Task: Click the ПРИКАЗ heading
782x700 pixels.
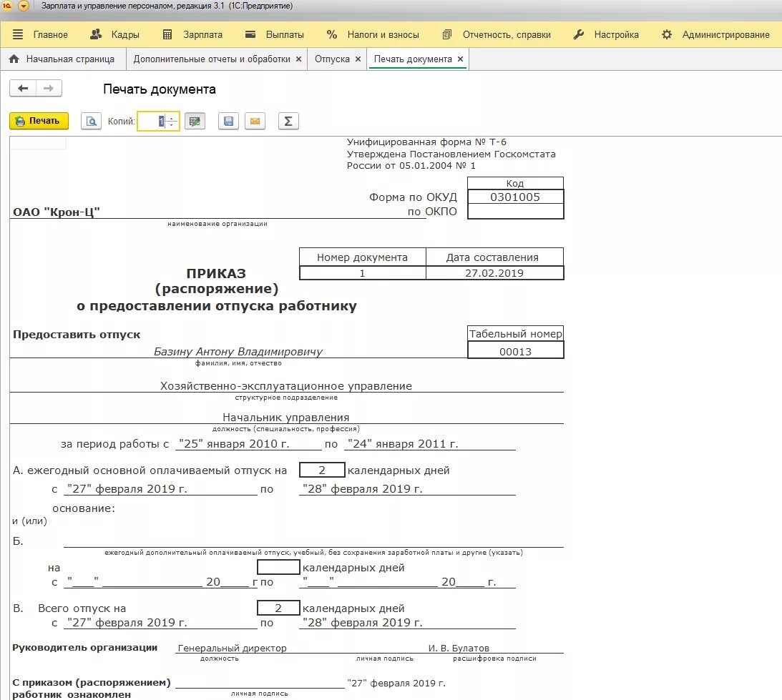Action: (x=217, y=273)
